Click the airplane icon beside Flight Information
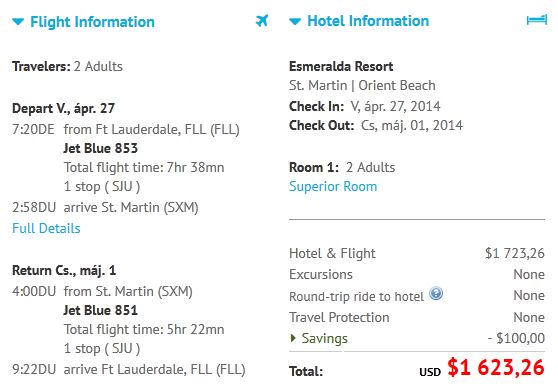The image size is (558, 391). (x=262, y=21)
